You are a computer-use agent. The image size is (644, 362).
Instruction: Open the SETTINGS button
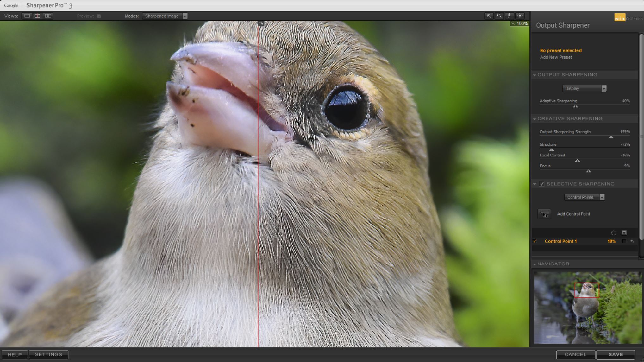48,355
